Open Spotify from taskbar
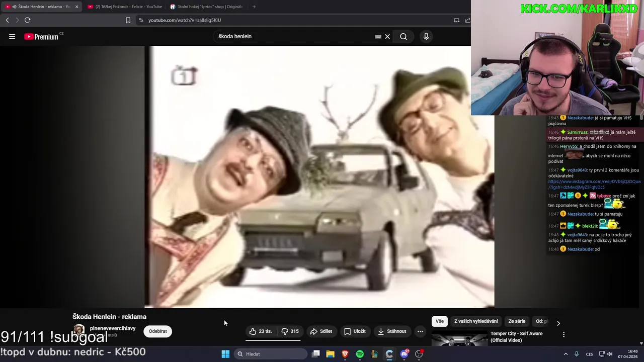 click(360, 354)
